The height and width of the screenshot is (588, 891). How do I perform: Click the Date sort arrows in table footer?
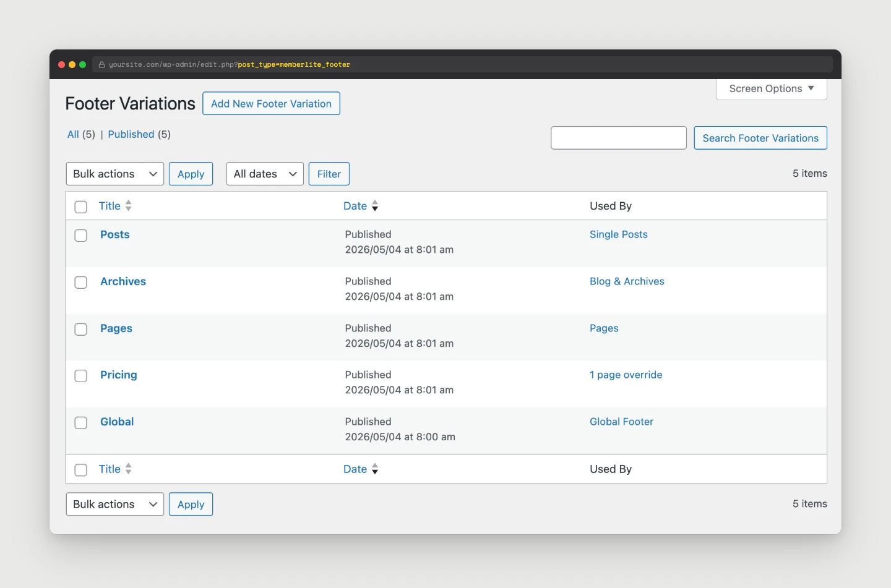[375, 469]
